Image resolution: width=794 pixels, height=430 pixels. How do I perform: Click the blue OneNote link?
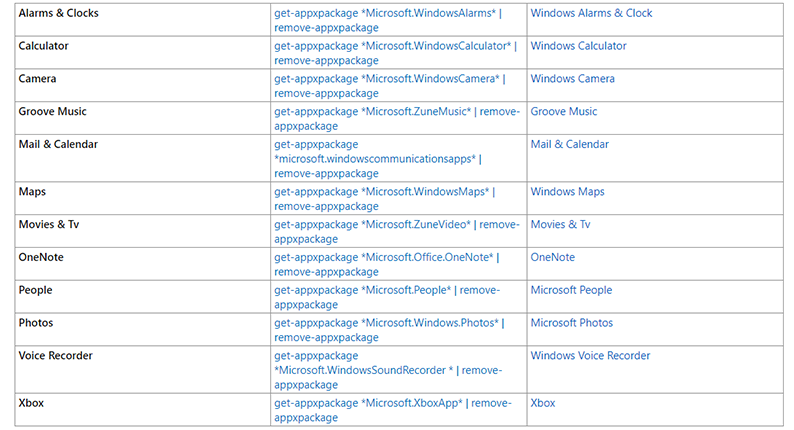click(x=552, y=258)
